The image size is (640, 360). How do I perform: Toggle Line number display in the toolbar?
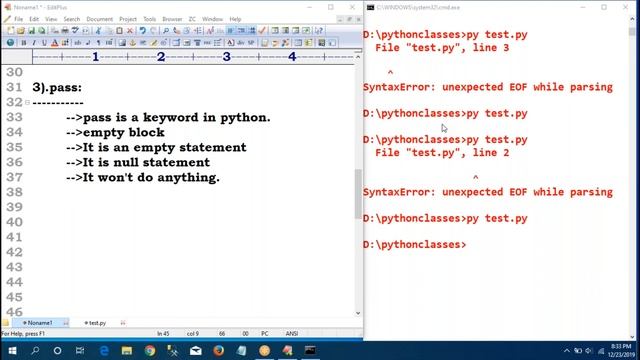[252, 31]
